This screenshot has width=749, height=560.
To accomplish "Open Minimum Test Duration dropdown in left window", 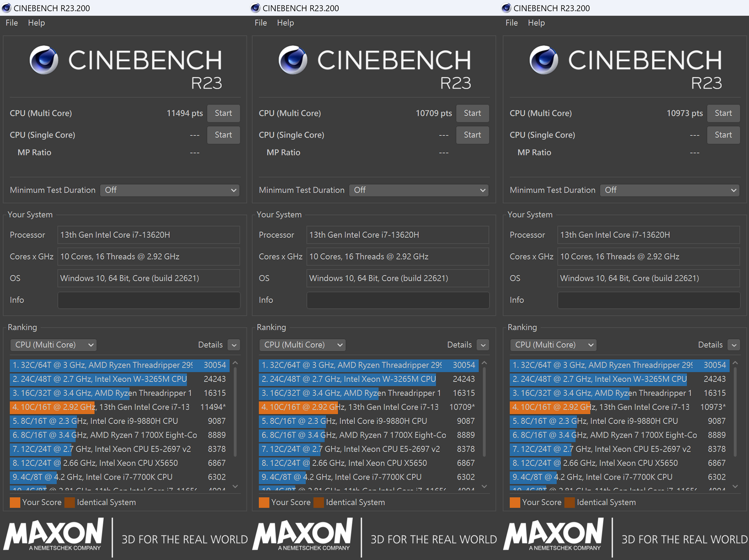I will tap(170, 190).
